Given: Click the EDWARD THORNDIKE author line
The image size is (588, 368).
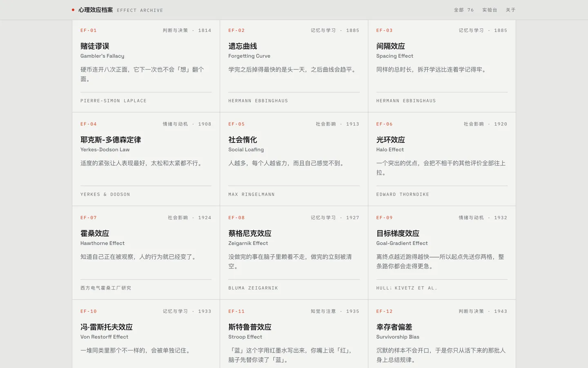Looking at the screenshot, I should (x=403, y=194).
